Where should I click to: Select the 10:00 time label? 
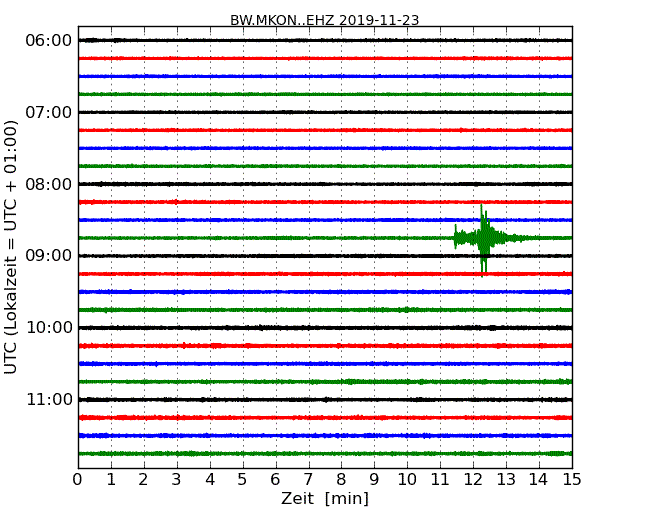[x=49, y=328]
